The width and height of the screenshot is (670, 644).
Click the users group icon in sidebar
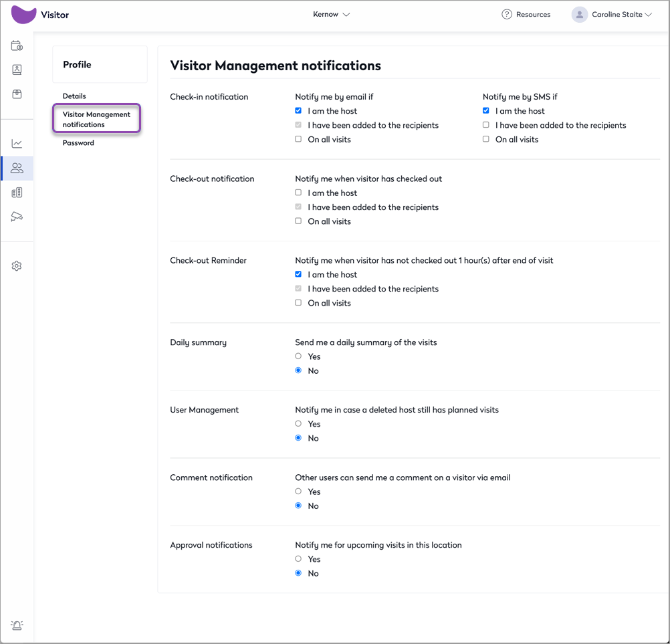coord(17,169)
